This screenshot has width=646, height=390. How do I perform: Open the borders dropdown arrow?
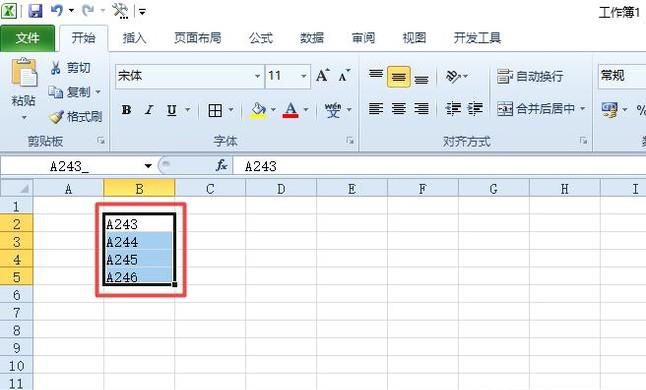point(231,110)
